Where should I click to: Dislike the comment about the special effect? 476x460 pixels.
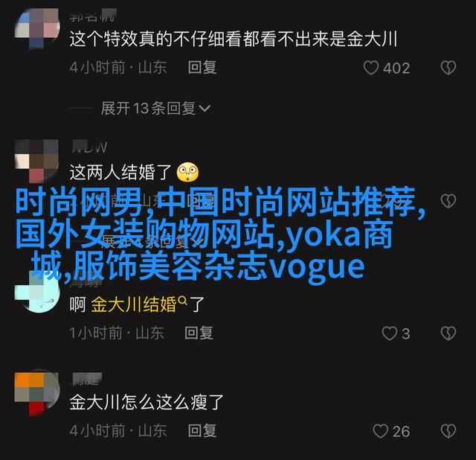[448, 68]
